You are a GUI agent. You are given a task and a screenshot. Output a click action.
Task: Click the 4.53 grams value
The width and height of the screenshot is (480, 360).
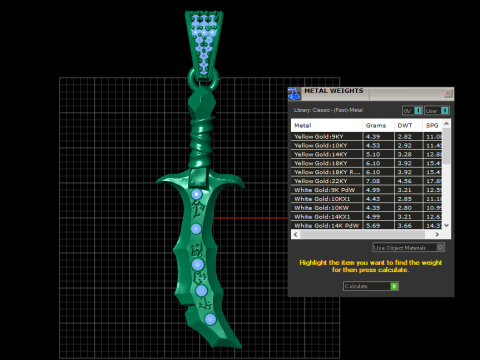click(373, 145)
